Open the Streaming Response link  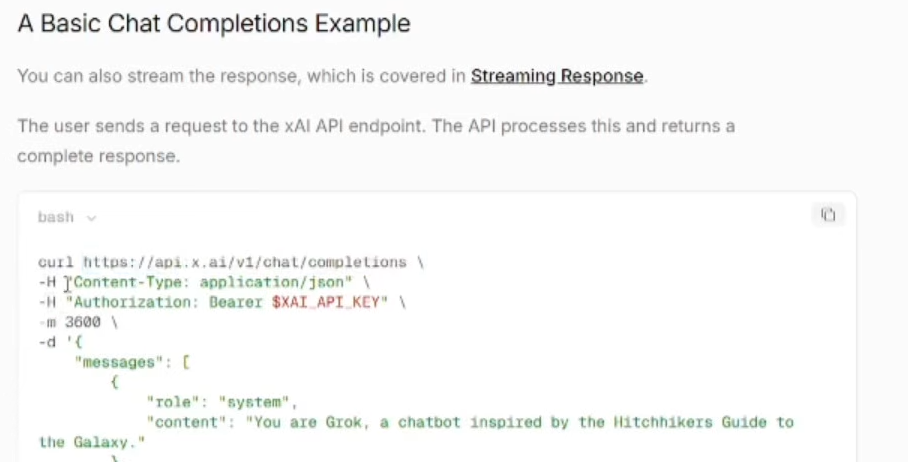pos(557,76)
